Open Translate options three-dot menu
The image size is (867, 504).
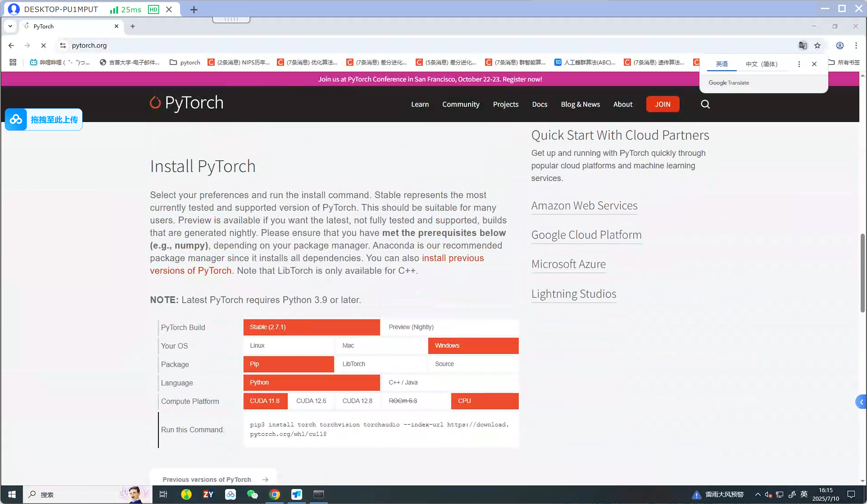tap(799, 64)
